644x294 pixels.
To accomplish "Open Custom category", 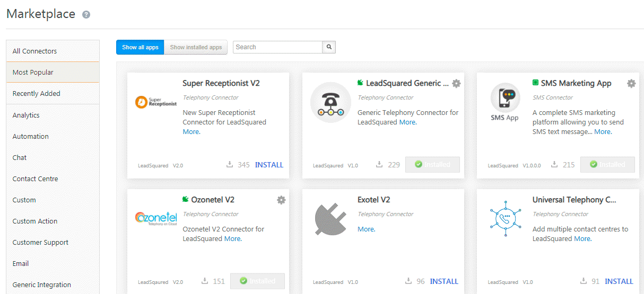I will pos(53,200).
